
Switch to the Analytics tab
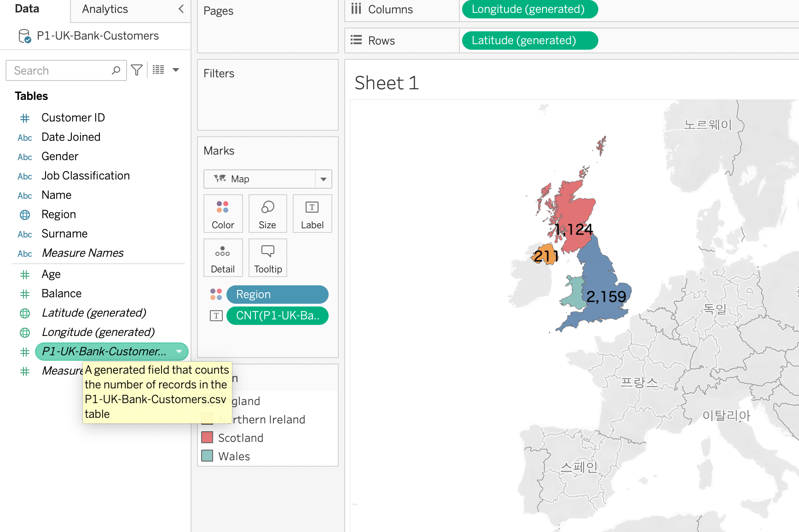tap(105, 9)
